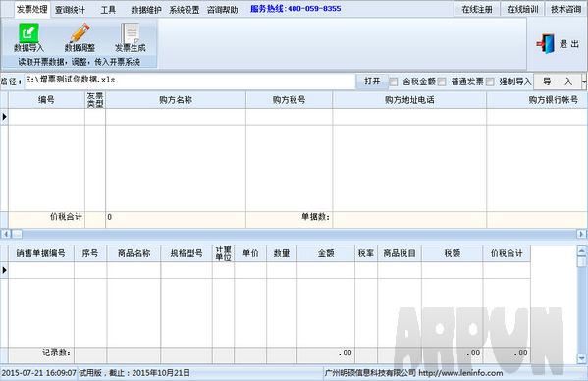Image resolution: width=588 pixels, height=381 pixels.
Task: Click the 打开 button
Action: coord(372,81)
